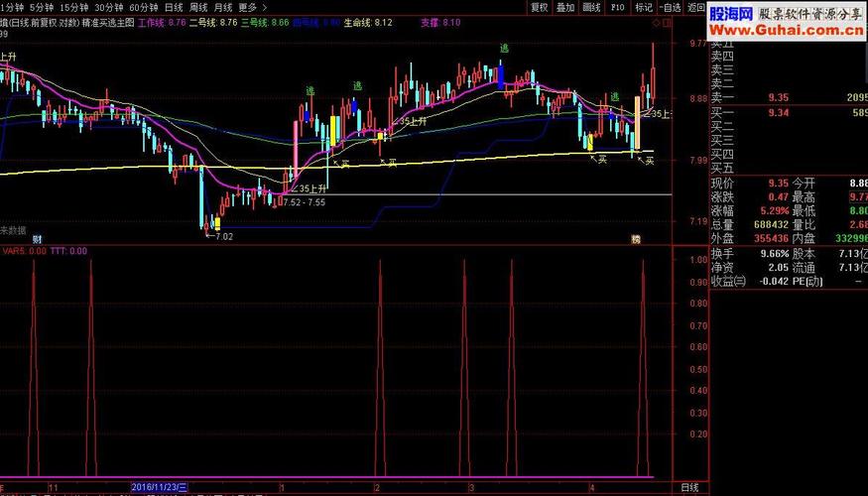Image resolution: width=868 pixels, height=496 pixels.
Task: Open the 画线 drawing tool
Action: tap(592, 7)
